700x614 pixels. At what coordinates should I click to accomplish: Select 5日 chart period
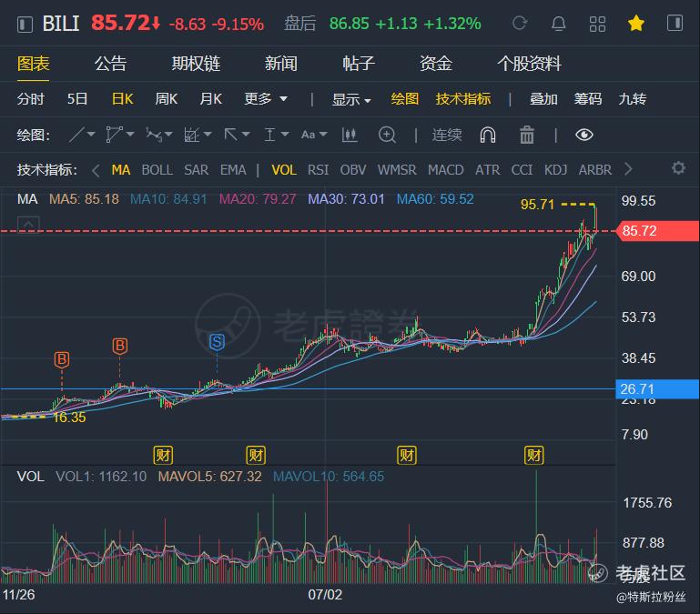click(77, 98)
